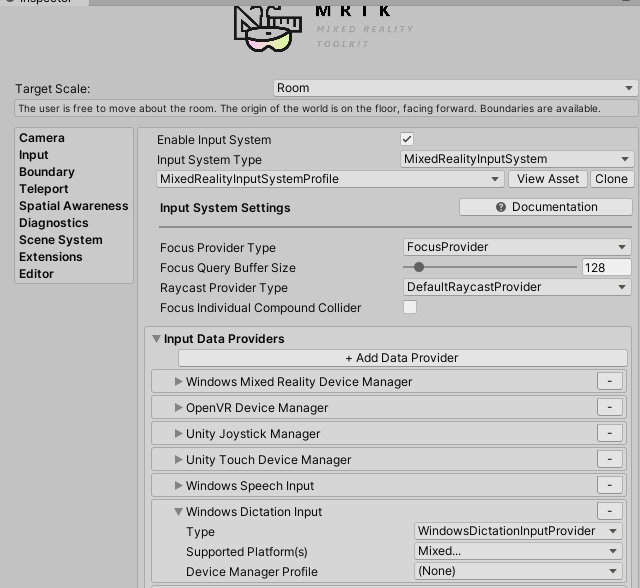Viewport: 640px width, 588px height.
Task: Open the Documentation button
Action: click(x=546, y=207)
